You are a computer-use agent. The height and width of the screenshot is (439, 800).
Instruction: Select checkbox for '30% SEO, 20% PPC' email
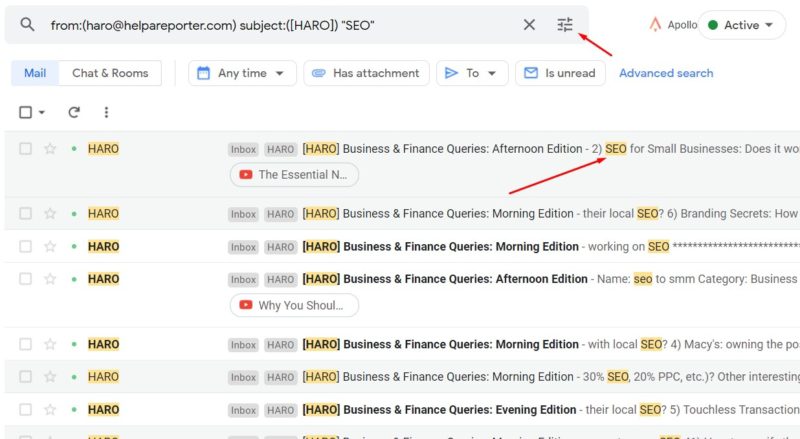26,377
